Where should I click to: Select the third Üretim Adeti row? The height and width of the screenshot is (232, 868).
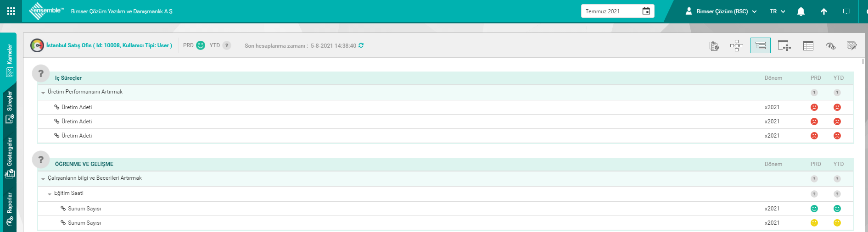[446, 136]
